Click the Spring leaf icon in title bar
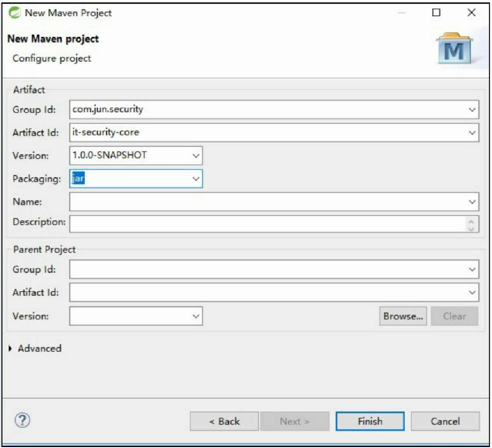Screen dimensions: 492x448 point(14,12)
